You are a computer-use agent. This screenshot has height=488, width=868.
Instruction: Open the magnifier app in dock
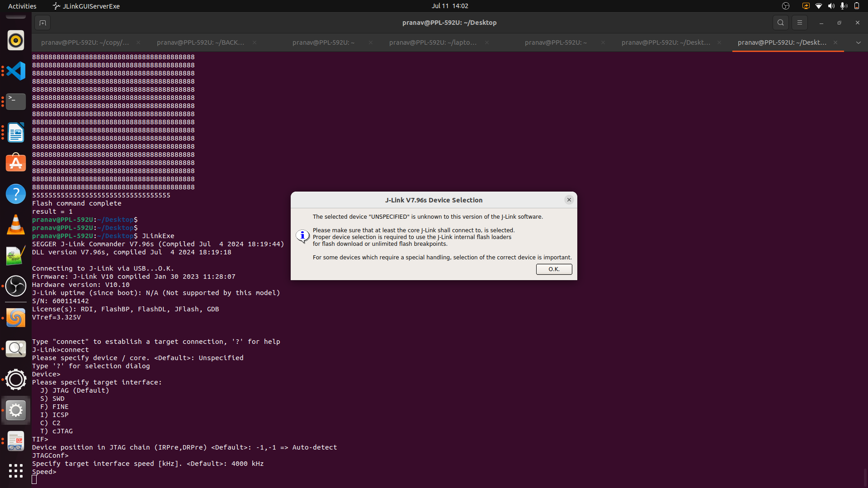point(16,349)
